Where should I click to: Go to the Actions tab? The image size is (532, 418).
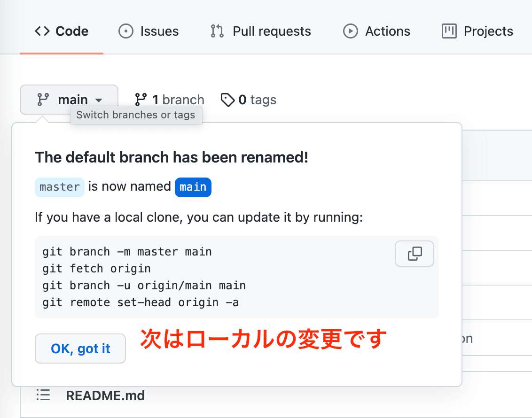376,31
